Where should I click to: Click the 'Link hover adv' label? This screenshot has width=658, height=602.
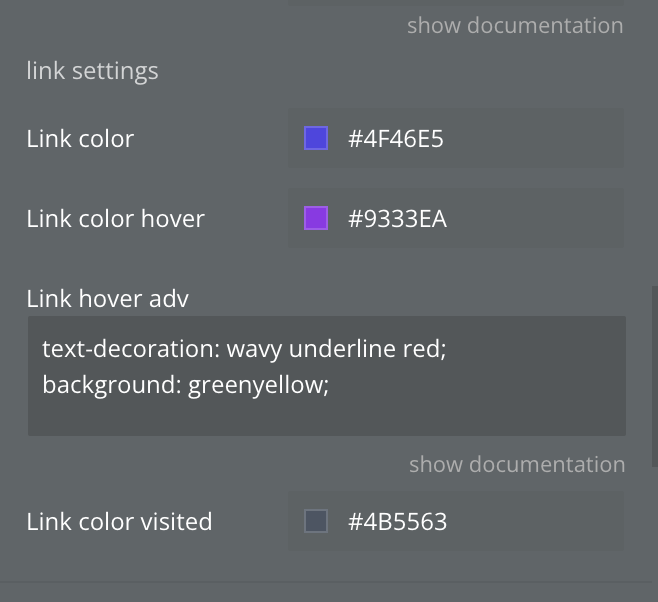click(x=107, y=299)
